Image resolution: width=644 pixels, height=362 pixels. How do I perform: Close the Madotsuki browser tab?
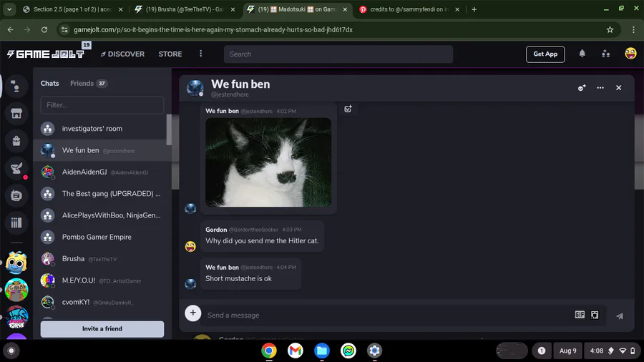coord(345,9)
